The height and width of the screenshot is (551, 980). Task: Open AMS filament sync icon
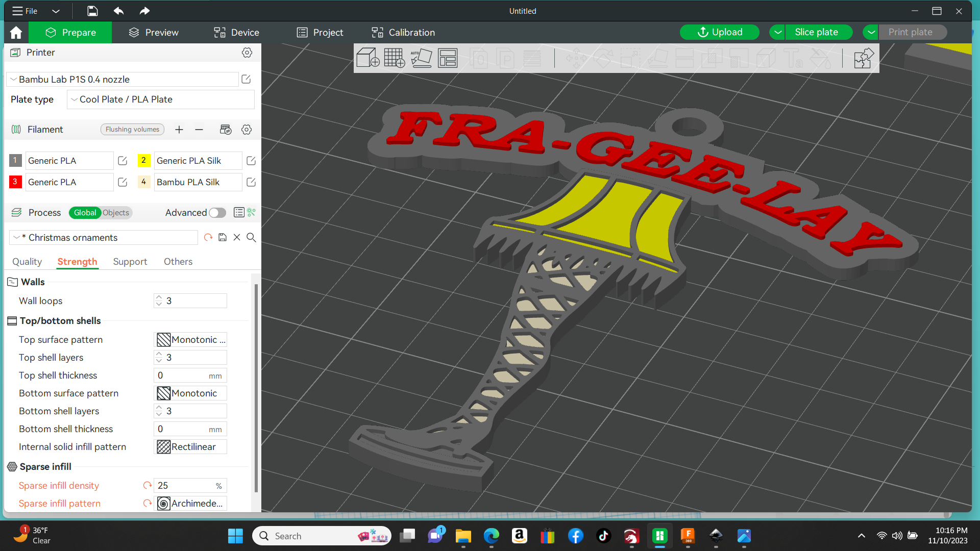click(x=226, y=130)
